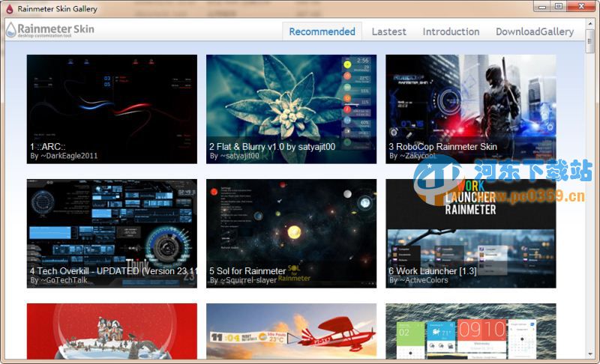
Task: Click the vertical scrollbar thumb
Action: tap(589, 40)
